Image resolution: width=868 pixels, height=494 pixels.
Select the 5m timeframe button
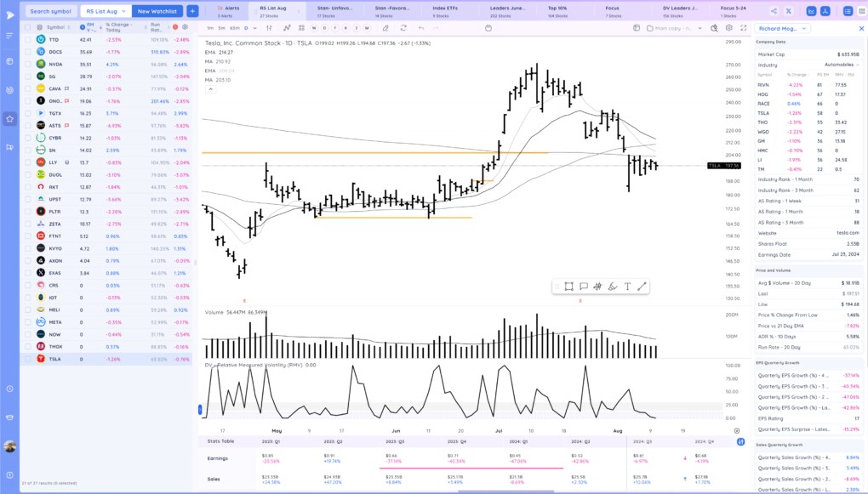pos(222,28)
